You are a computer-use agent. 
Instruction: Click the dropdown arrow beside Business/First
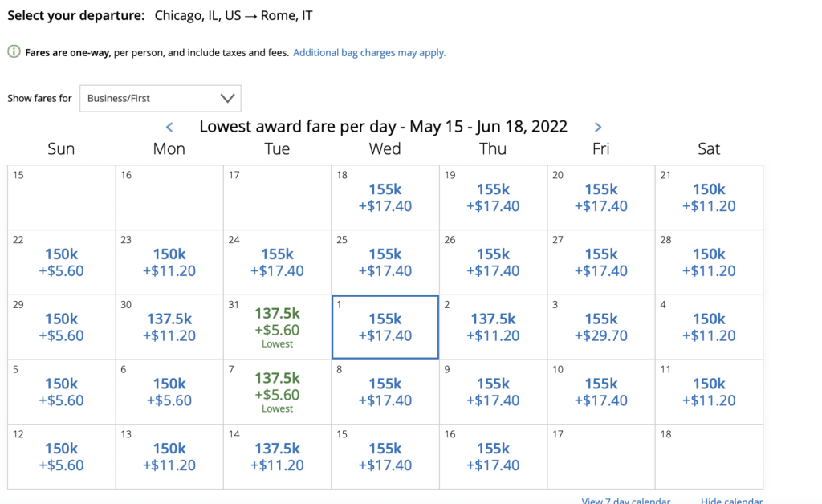coord(227,98)
